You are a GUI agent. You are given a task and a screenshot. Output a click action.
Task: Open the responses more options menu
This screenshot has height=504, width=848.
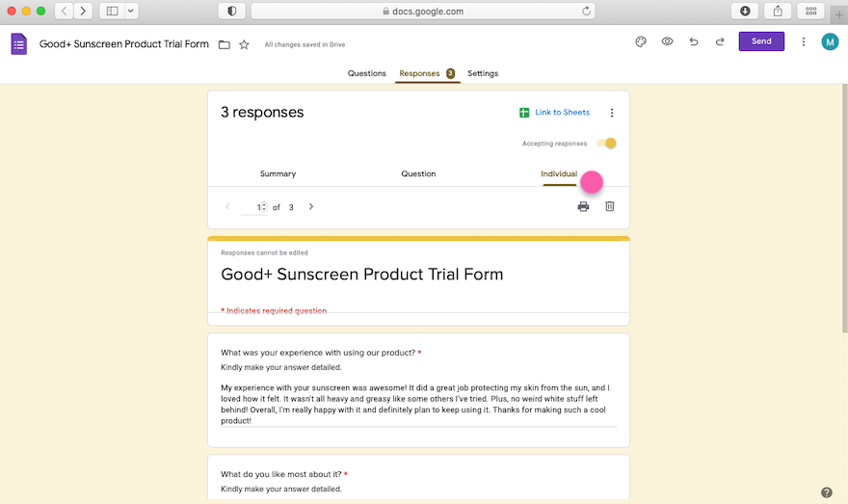click(x=612, y=113)
